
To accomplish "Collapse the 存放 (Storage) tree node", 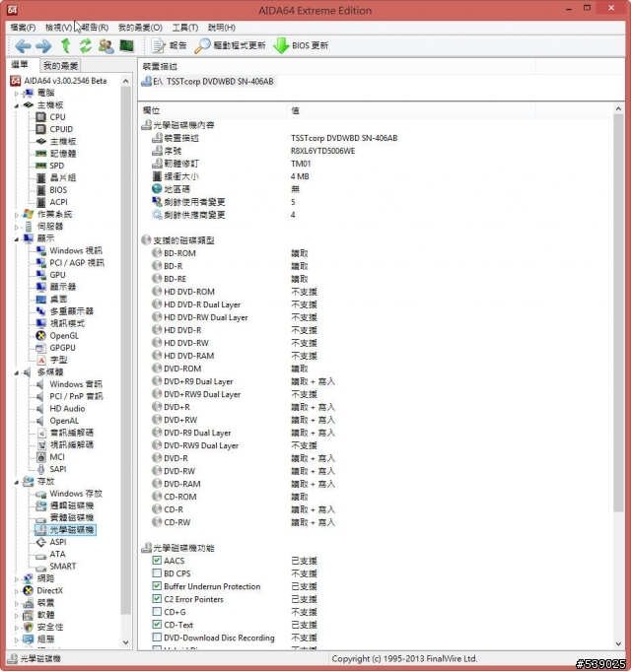I will coord(17,482).
